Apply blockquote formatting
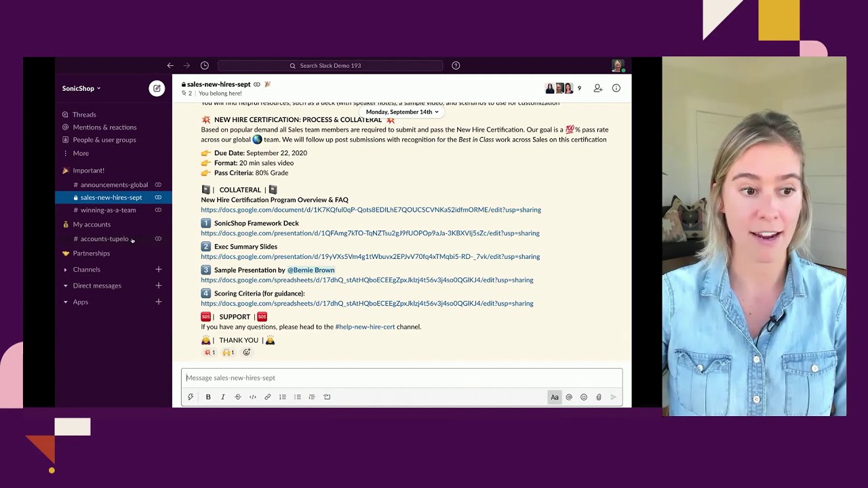The image size is (868, 488). [312, 397]
